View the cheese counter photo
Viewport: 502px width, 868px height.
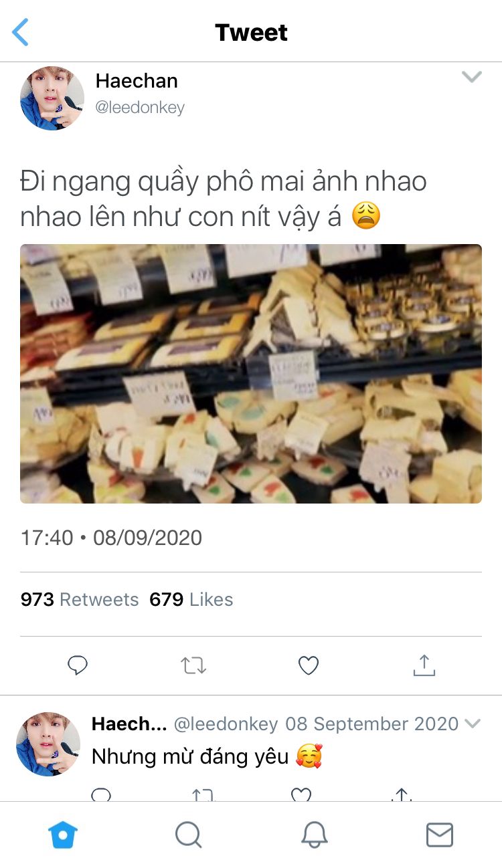coord(251,374)
